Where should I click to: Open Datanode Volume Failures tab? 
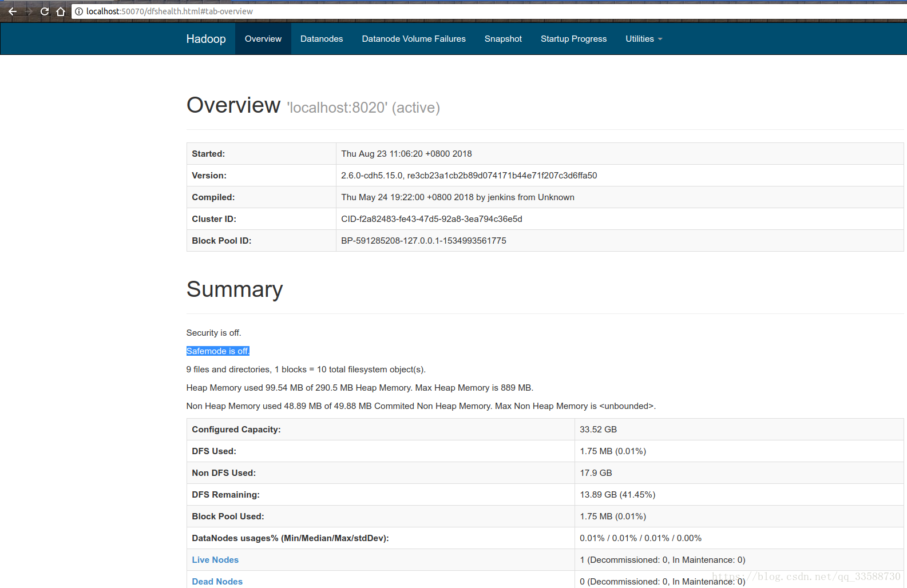414,39
